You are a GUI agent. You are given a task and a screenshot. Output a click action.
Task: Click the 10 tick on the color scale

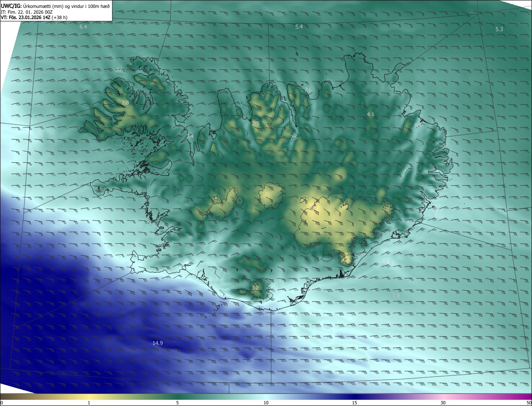[266, 403]
